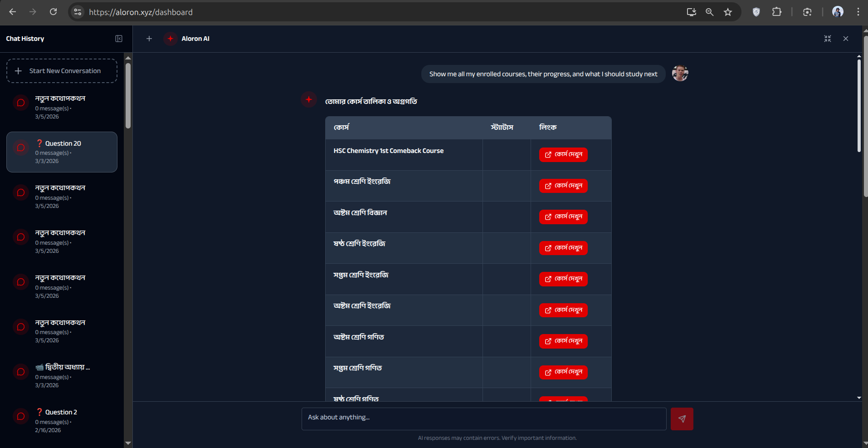Send the message with the paper plane button
Image resolution: width=868 pixels, height=448 pixels.
tap(682, 419)
